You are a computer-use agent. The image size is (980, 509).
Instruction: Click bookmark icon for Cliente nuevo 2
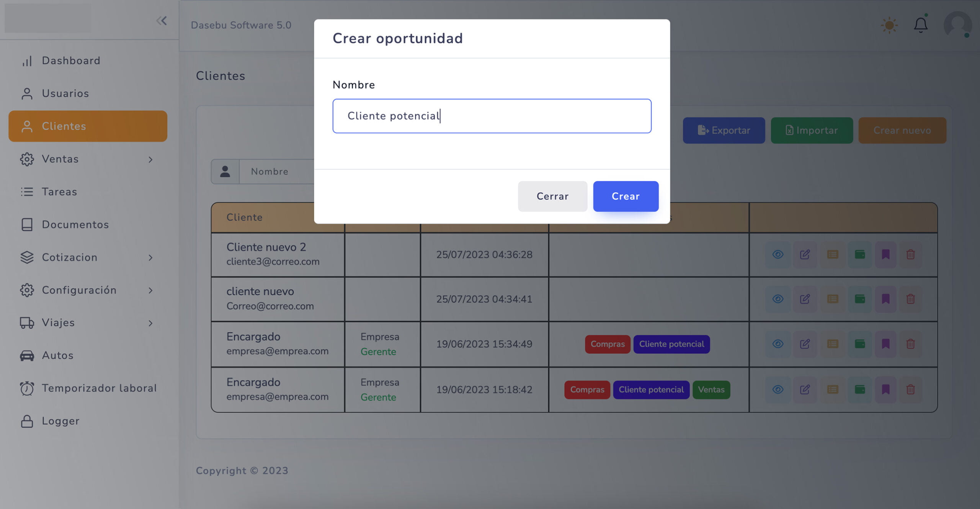coord(885,254)
